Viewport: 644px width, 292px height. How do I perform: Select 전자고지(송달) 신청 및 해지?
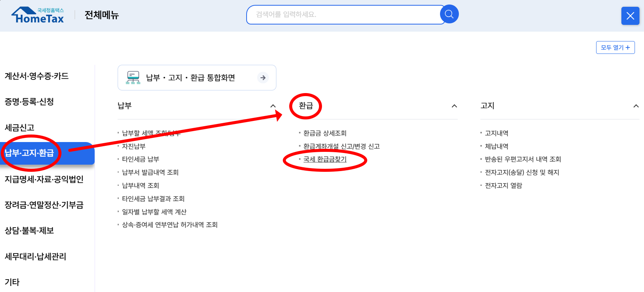[x=522, y=172]
